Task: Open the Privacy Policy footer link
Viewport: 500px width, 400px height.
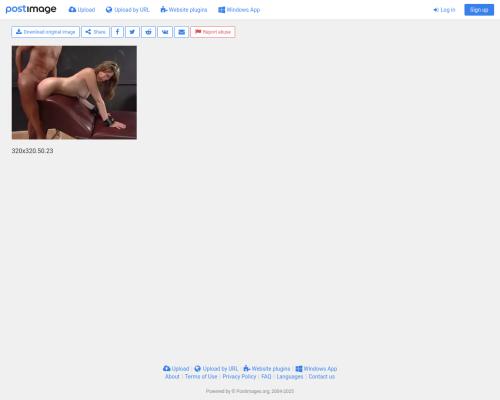Action: 239,377
